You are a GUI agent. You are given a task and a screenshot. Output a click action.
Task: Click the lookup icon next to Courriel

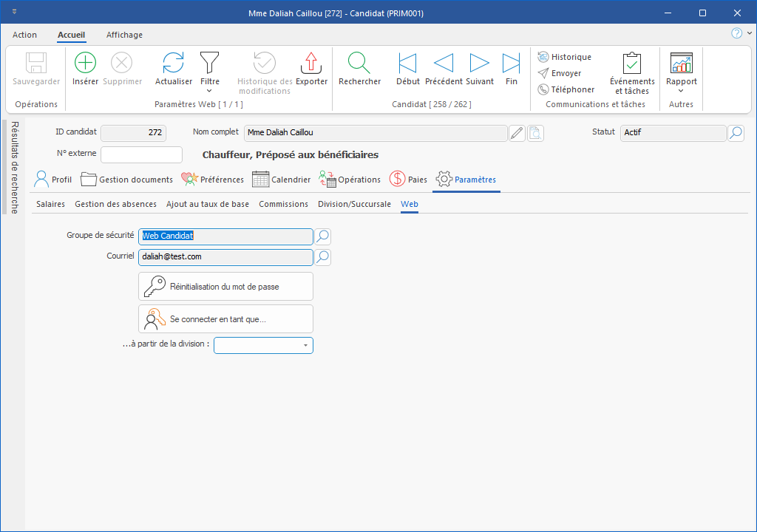(x=323, y=257)
